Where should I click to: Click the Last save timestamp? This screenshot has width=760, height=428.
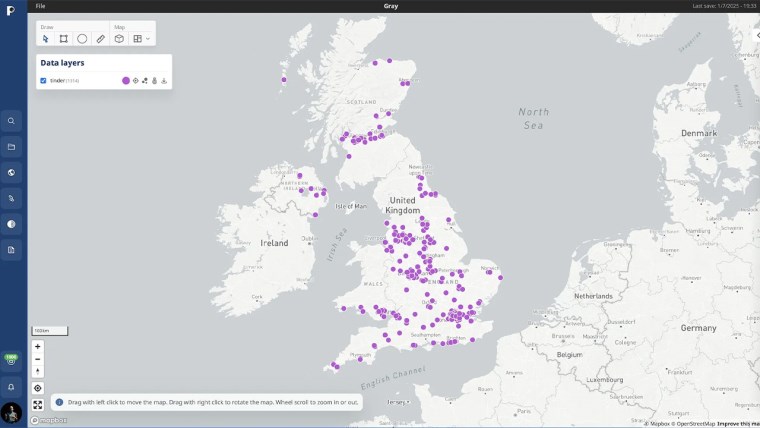[724, 6]
